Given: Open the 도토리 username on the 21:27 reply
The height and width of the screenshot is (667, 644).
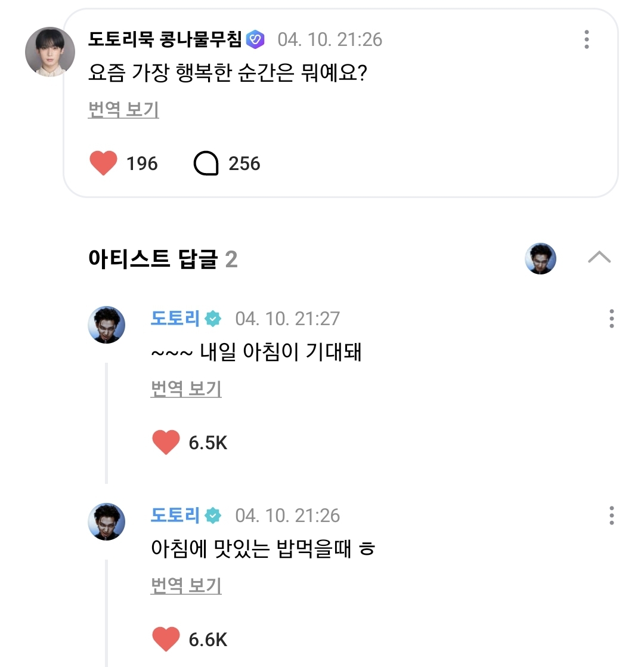Looking at the screenshot, I should coord(175,319).
